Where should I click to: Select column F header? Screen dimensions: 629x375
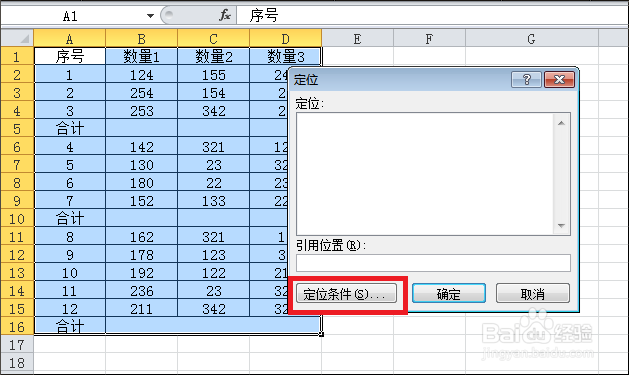(429, 39)
